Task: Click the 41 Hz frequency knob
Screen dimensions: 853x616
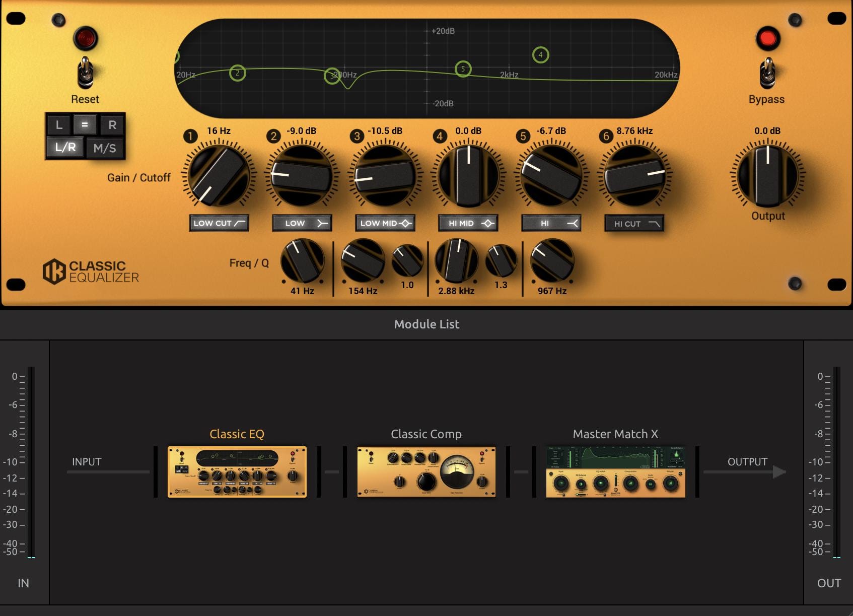Action: (x=302, y=261)
